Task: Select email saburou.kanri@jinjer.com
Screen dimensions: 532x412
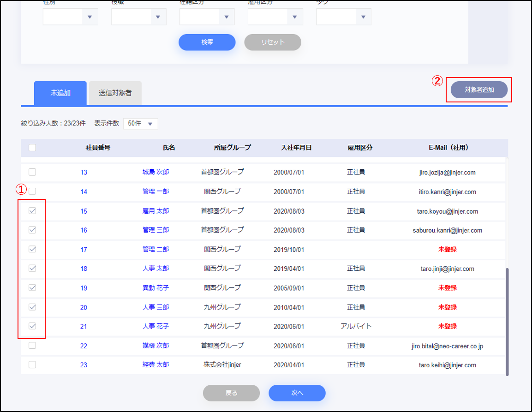Action: [x=447, y=230]
